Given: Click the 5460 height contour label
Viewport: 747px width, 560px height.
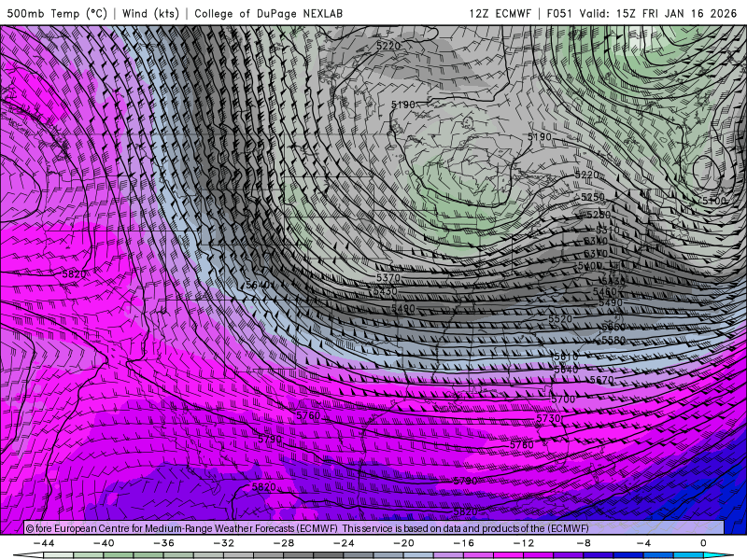Looking at the screenshot, I should tap(604, 291).
